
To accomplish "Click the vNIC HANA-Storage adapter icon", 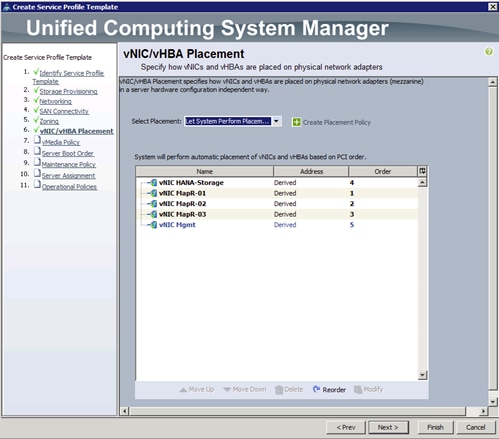I will coord(153,183).
